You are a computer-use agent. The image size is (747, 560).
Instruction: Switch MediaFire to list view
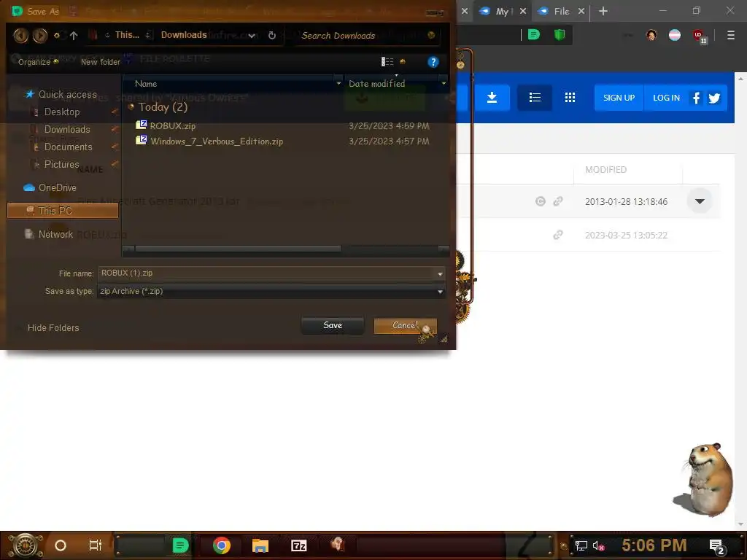(535, 98)
